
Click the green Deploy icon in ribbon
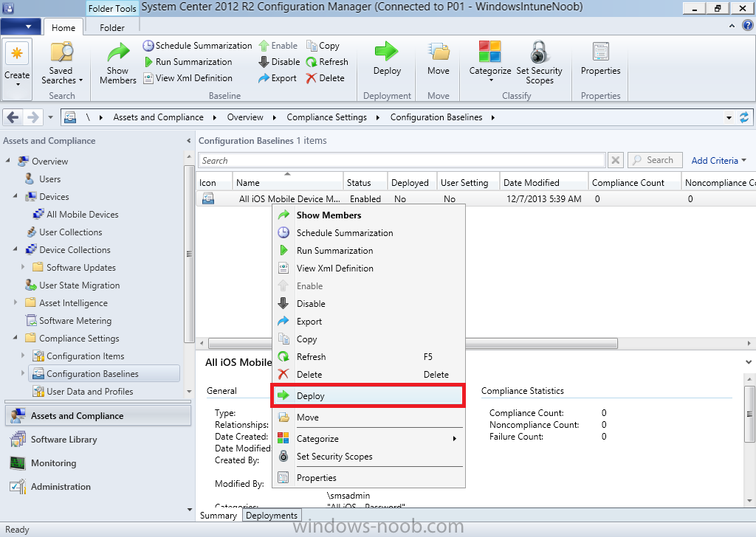pos(387,52)
